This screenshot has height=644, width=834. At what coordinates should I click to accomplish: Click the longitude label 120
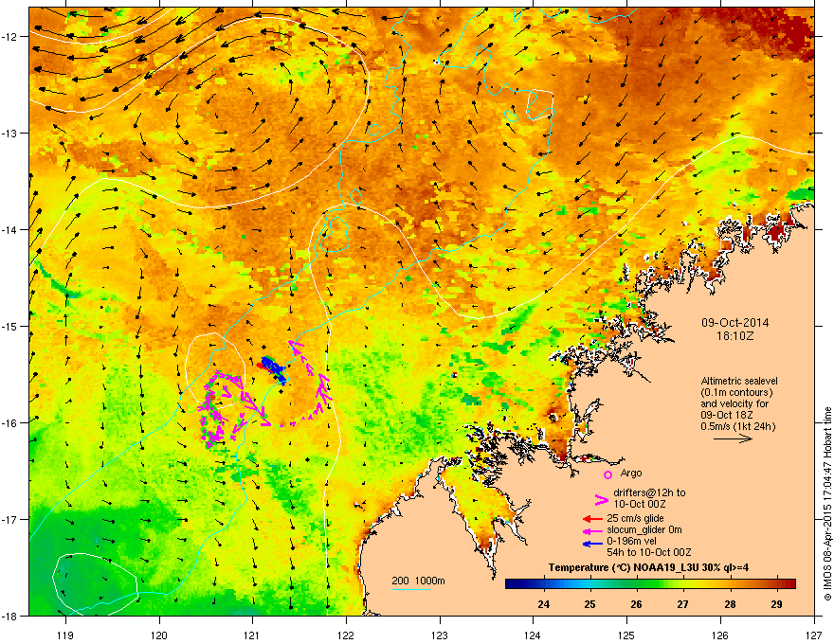tap(159, 635)
